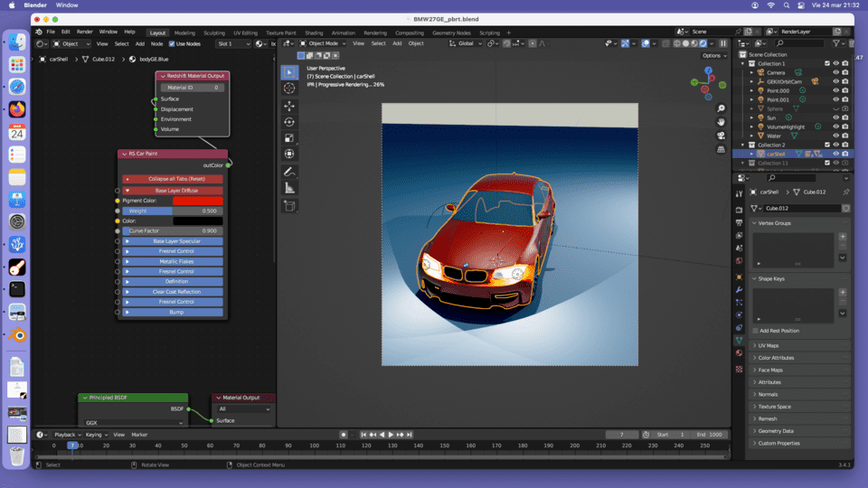Open the Render menu
Viewport: 868px width, 488px height.
(84, 32)
